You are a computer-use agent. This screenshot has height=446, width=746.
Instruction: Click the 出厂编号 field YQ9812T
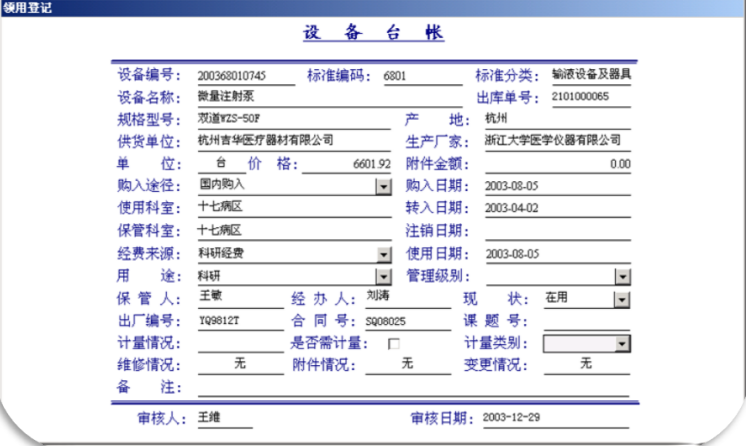tap(241, 321)
